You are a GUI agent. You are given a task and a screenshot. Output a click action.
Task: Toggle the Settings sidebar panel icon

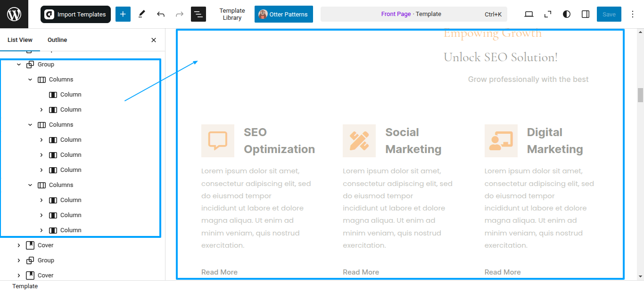point(586,14)
